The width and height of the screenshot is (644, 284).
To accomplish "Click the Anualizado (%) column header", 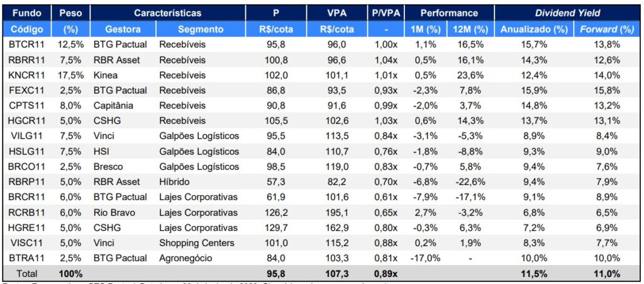I will (533, 29).
